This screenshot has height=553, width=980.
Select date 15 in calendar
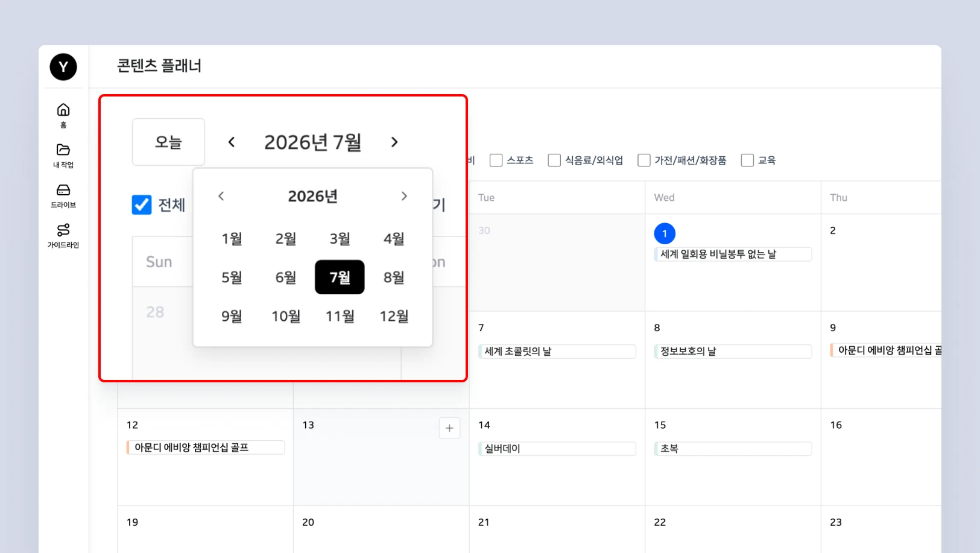tap(660, 425)
